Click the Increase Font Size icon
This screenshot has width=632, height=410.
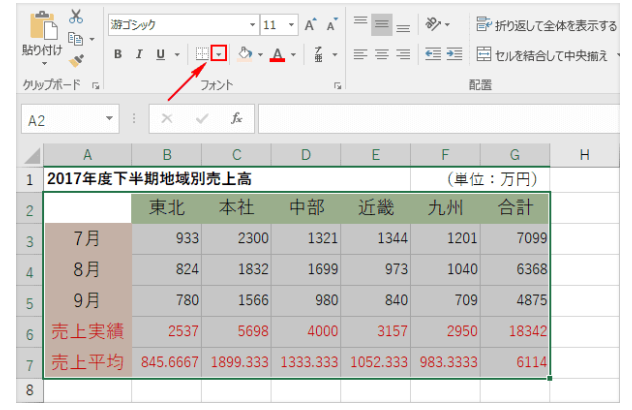click(x=310, y=23)
